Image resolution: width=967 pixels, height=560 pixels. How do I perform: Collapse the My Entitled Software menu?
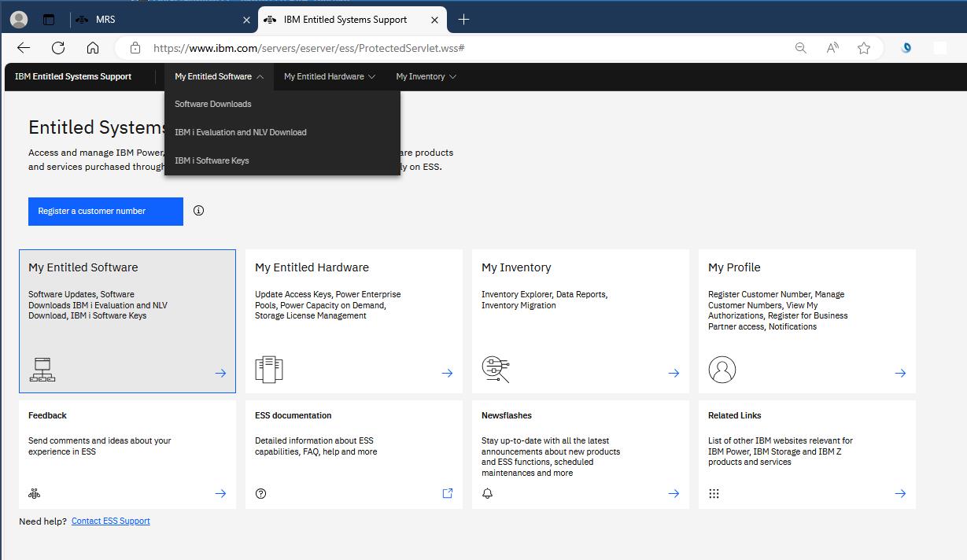pyautogui.click(x=219, y=76)
